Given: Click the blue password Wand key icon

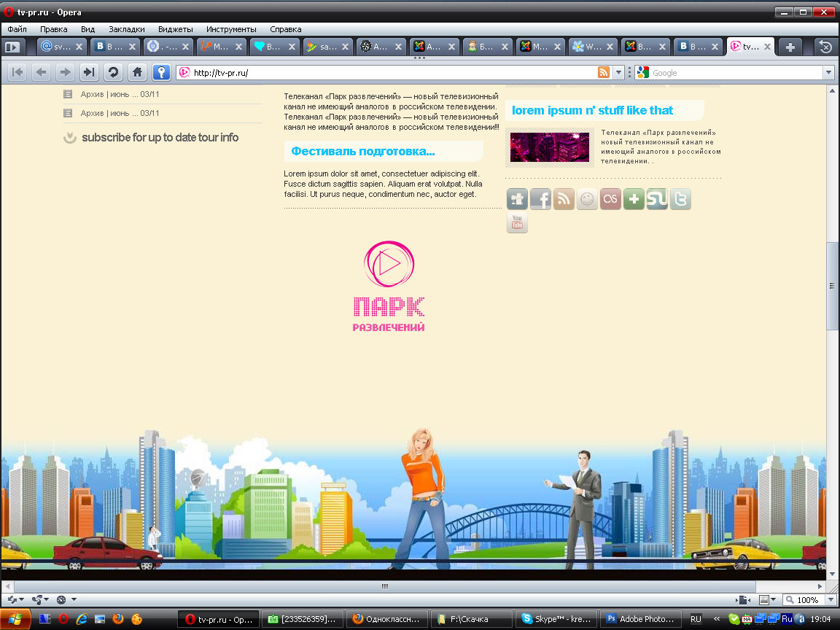Looking at the screenshot, I should tap(161, 71).
